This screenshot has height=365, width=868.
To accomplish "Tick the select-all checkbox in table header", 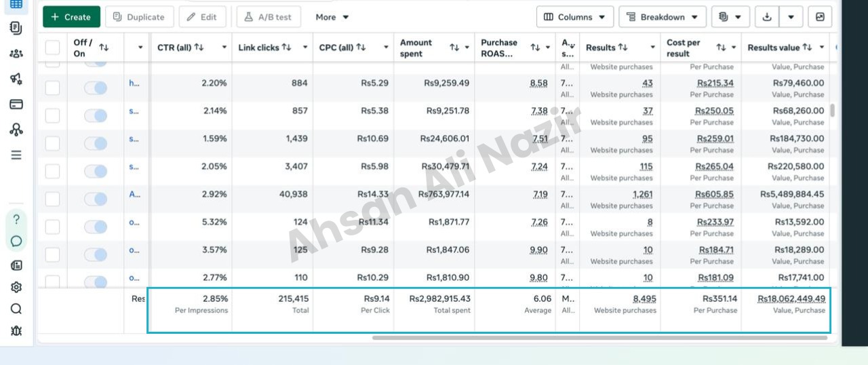I will [x=52, y=47].
